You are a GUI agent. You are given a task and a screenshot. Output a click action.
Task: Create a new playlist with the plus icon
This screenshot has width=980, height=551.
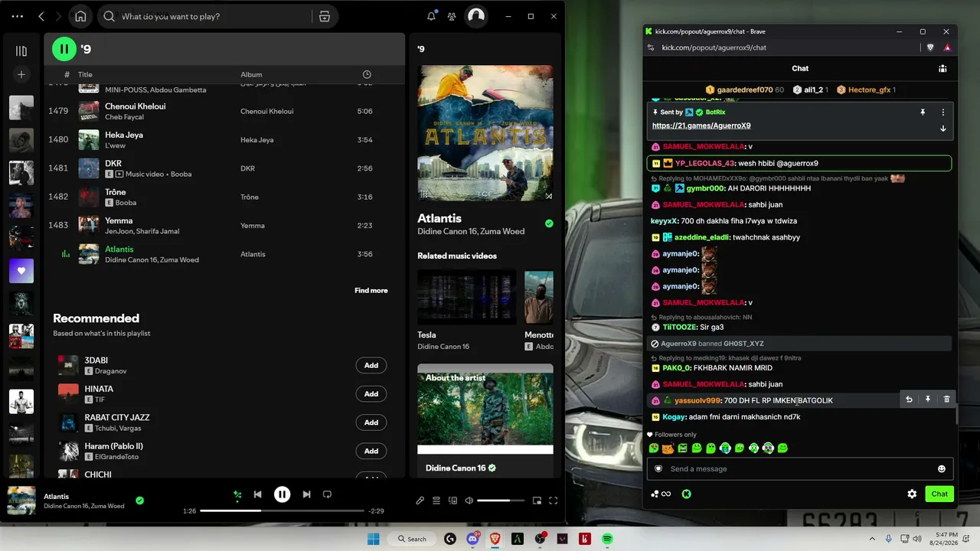tap(21, 74)
